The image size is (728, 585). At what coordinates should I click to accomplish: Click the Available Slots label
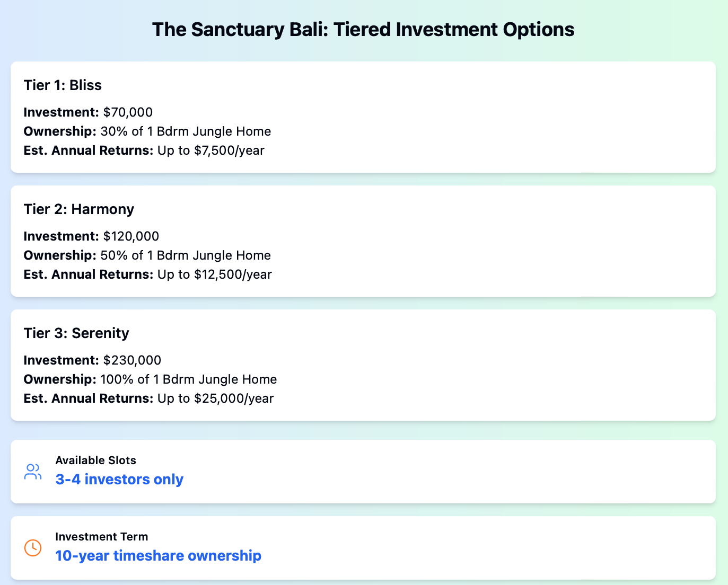point(96,460)
